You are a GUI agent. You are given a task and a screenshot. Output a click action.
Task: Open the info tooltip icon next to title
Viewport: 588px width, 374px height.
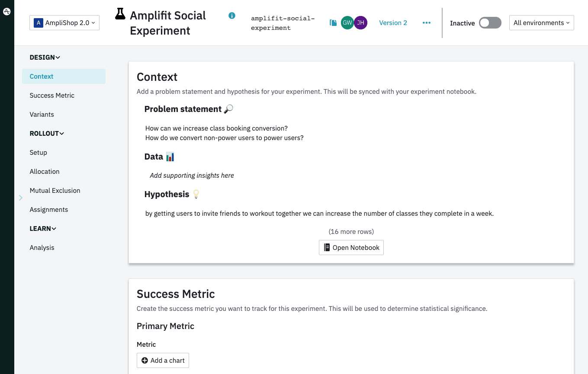pyautogui.click(x=232, y=16)
